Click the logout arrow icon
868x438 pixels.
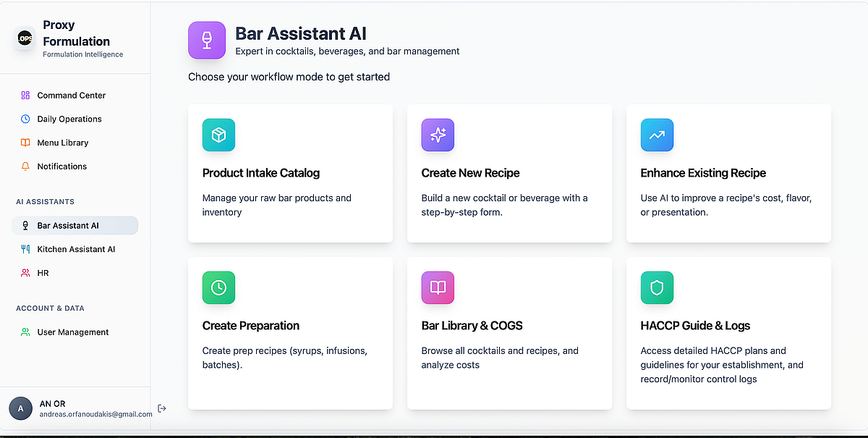pos(162,408)
